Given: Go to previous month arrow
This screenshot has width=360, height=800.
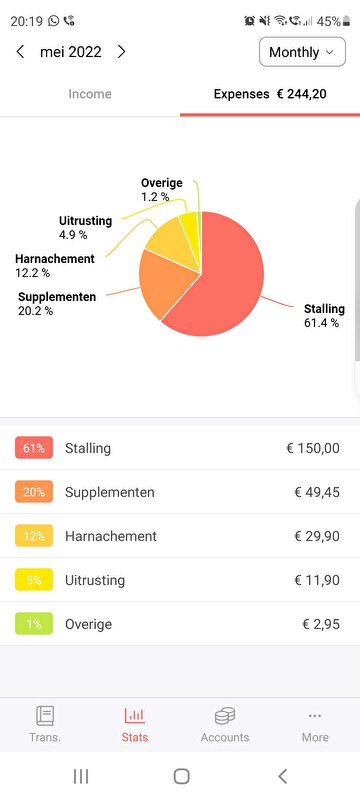Looking at the screenshot, I should point(20,52).
